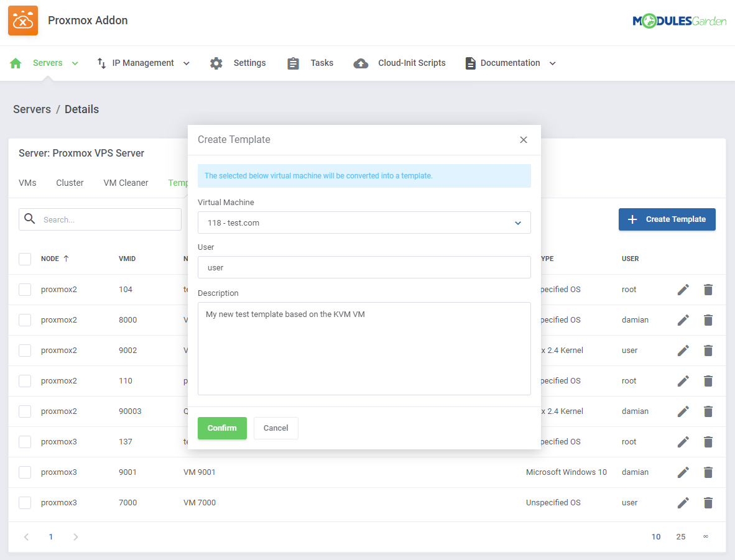Viewport: 735px width, 560px height.
Task: Check the row with VMID 110
Action: [25, 381]
